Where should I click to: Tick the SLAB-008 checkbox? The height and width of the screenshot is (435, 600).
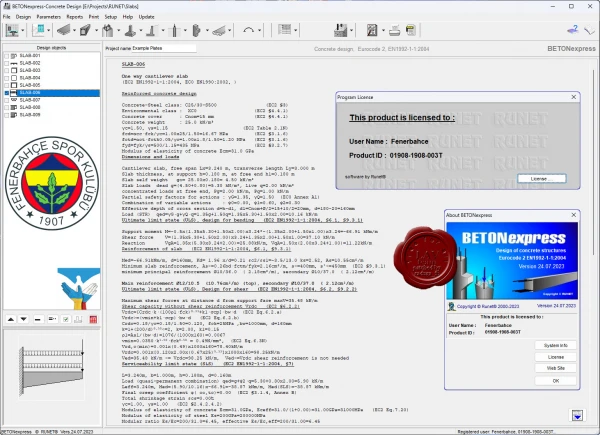point(7,108)
